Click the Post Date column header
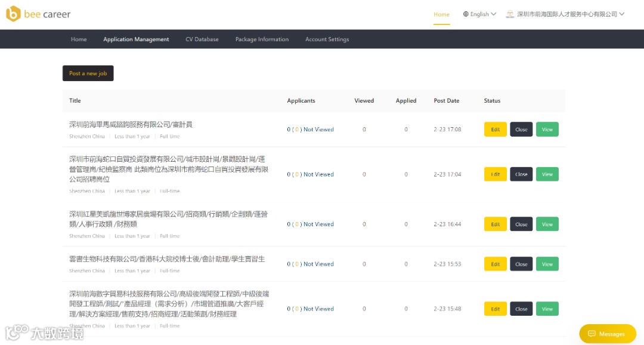Image resolution: width=644 pixels, height=345 pixels. [447, 100]
